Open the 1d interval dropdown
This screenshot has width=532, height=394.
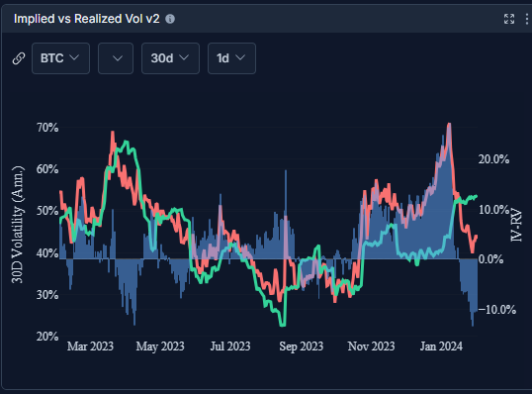pyautogui.click(x=231, y=58)
